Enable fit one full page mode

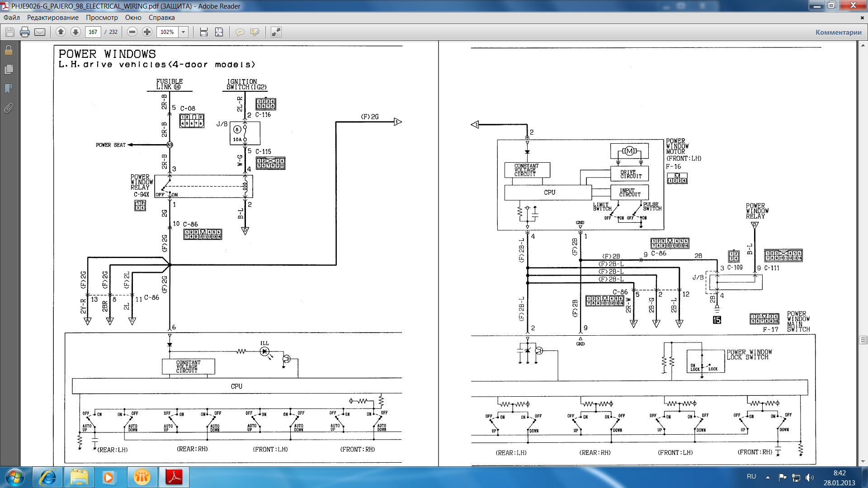pos(219,32)
